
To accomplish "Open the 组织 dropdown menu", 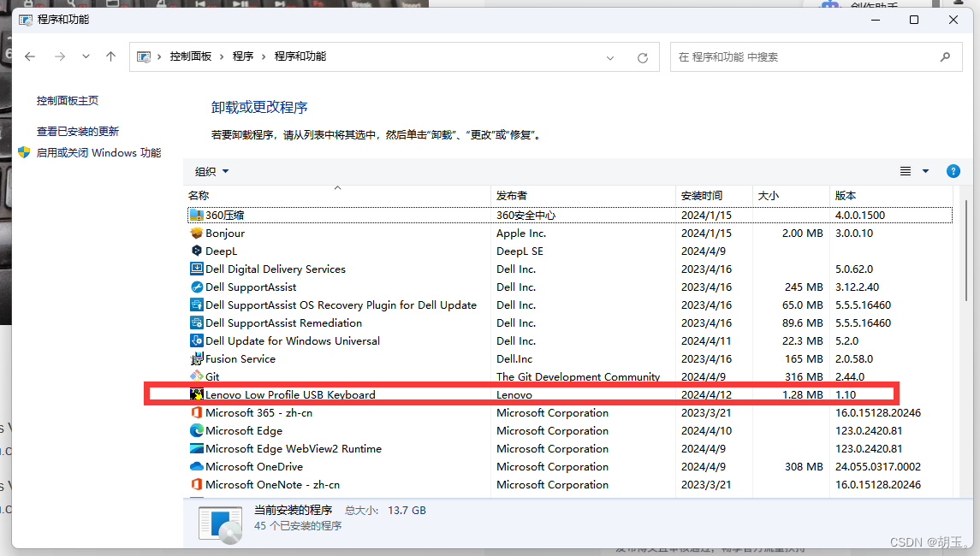I will pos(211,171).
